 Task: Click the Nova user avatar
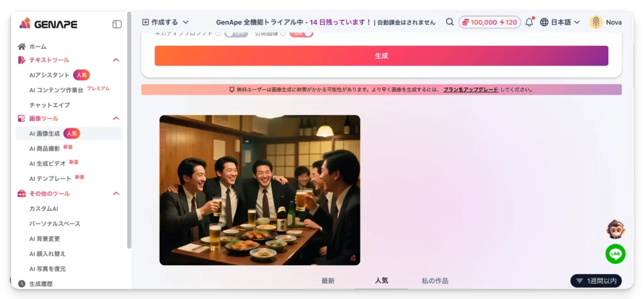[596, 22]
